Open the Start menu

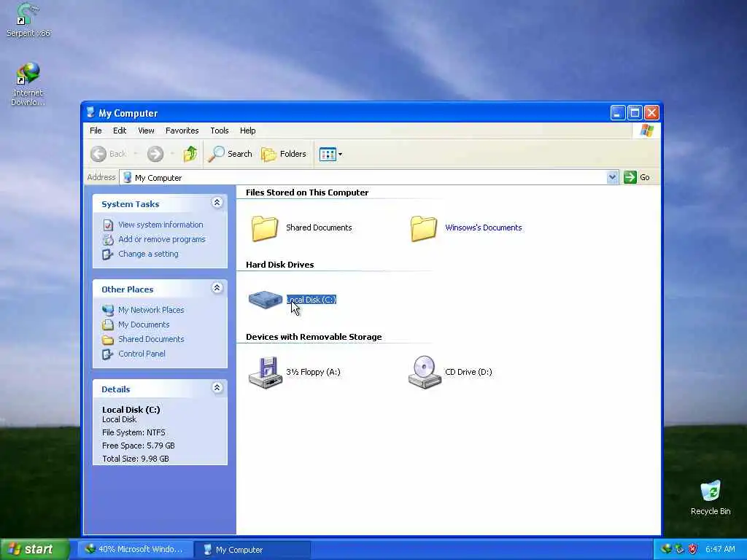(x=34, y=550)
